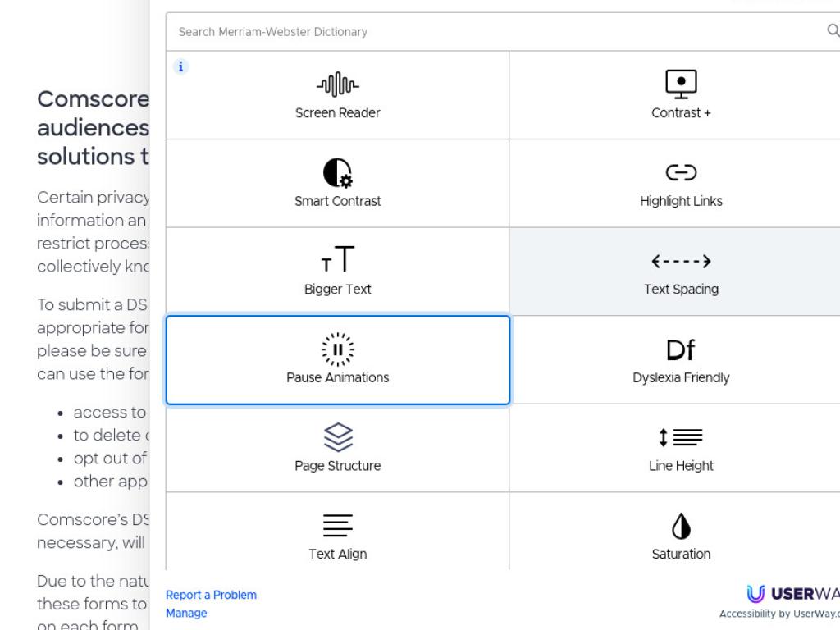Click the Highlight Links chain icon
The height and width of the screenshot is (630, 840).
[681, 172]
